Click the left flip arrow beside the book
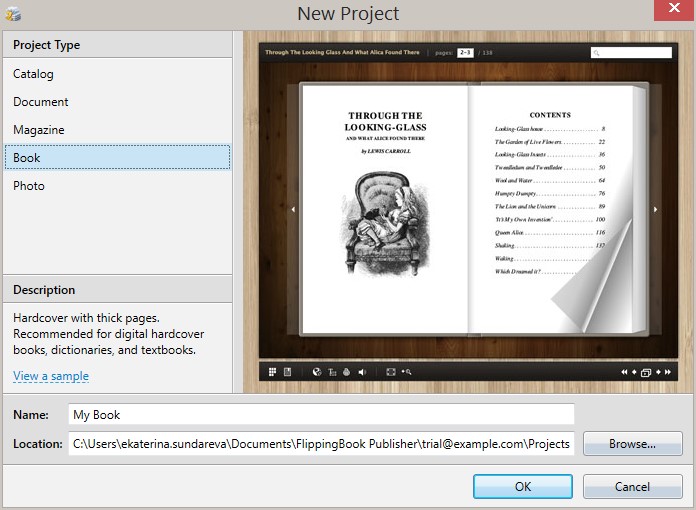 [293, 209]
